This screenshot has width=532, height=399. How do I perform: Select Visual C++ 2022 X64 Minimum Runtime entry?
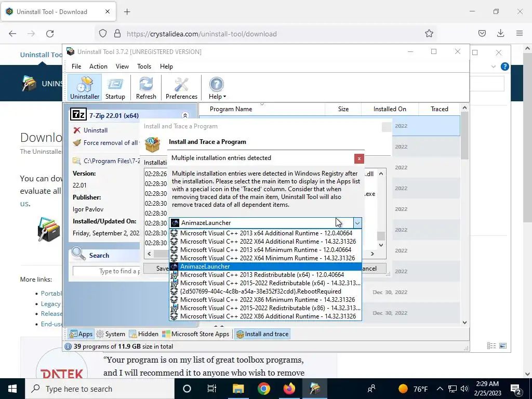[x=265, y=258]
